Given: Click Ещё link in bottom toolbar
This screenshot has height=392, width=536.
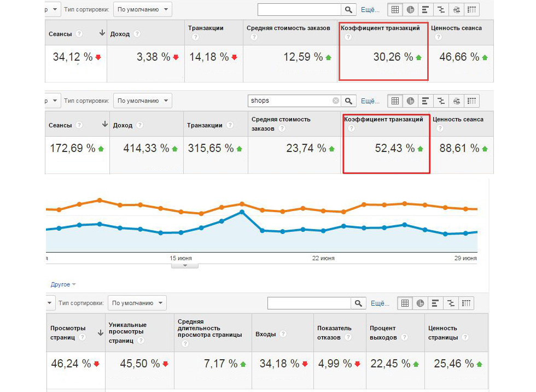Looking at the screenshot, I should 380,303.
